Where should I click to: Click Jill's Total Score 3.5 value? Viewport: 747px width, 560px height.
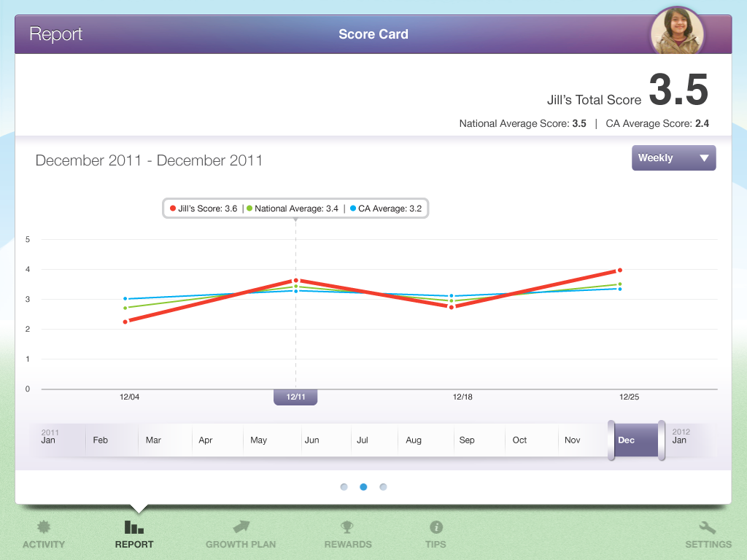[x=678, y=90]
